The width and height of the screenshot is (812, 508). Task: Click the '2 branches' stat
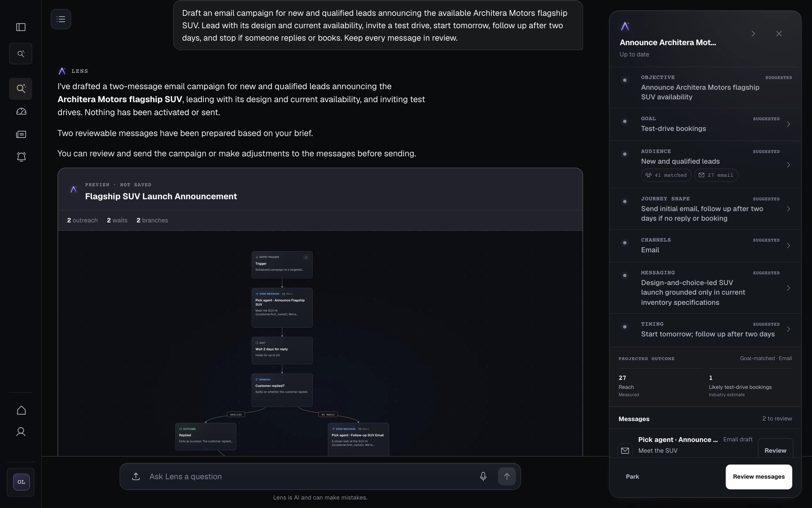(x=152, y=220)
